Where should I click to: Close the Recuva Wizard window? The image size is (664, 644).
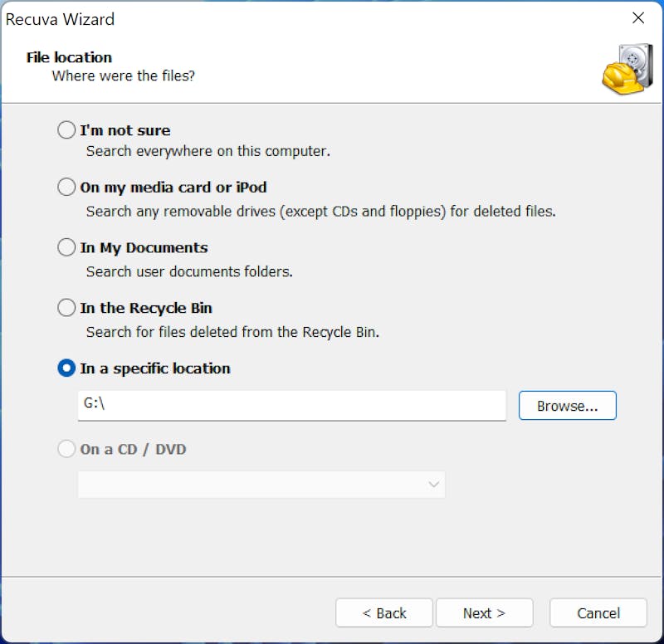[638, 18]
